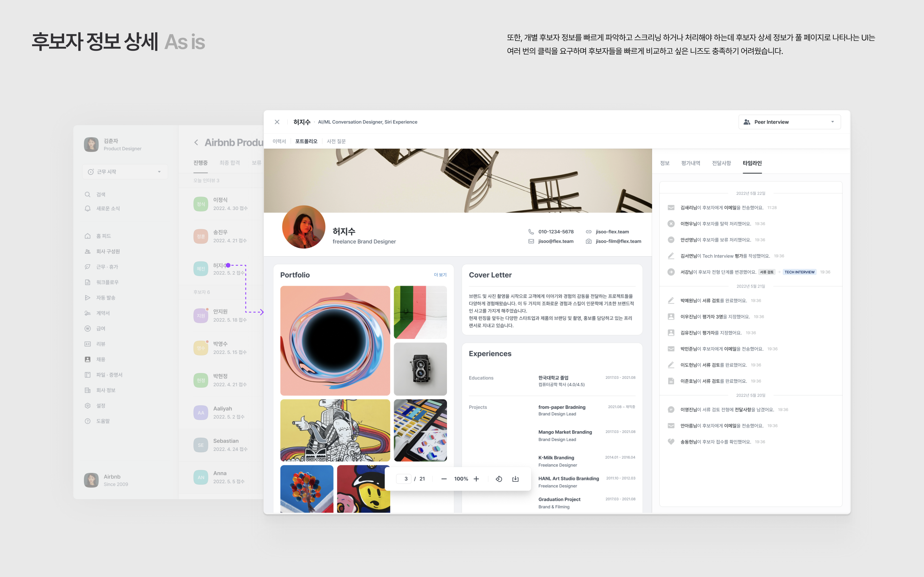This screenshot has width=924, height=577.
Task: Click the back chevron beside Airbnb title
Action: click(196, 143)
